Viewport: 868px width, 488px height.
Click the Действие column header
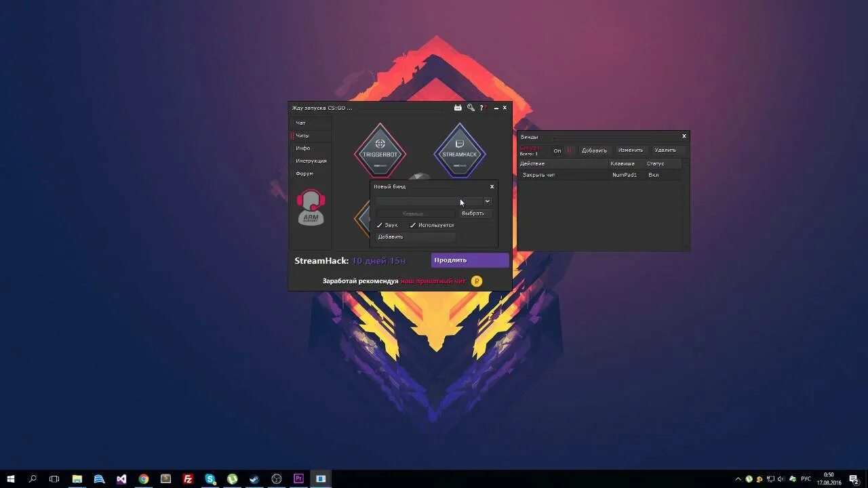point(564,163)
